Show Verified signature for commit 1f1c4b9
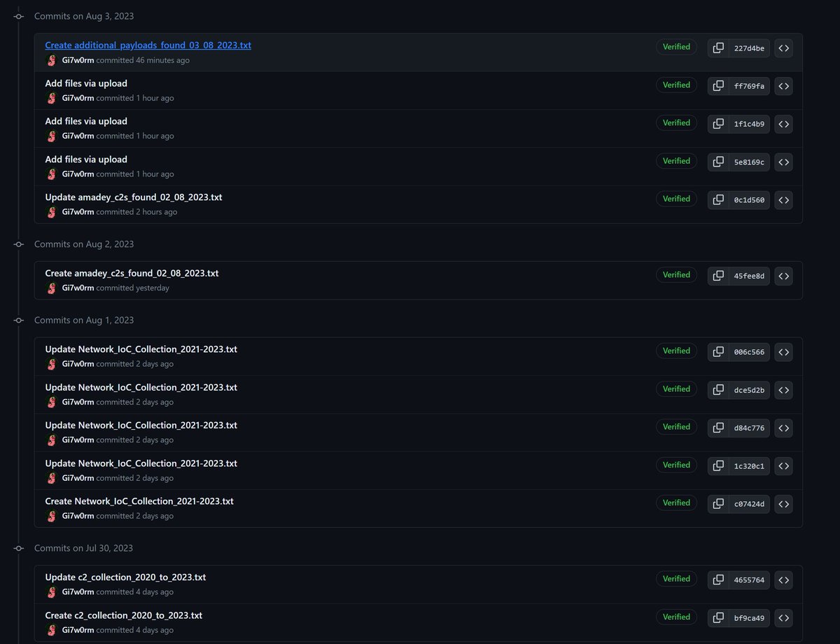Viewport: 840px width, 644px height. coord(676,122)
